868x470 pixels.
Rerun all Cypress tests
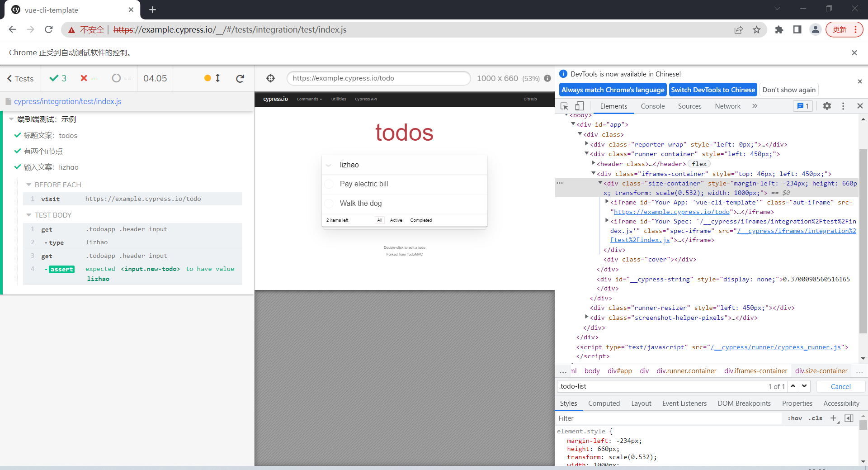click(x=240, y=78)
